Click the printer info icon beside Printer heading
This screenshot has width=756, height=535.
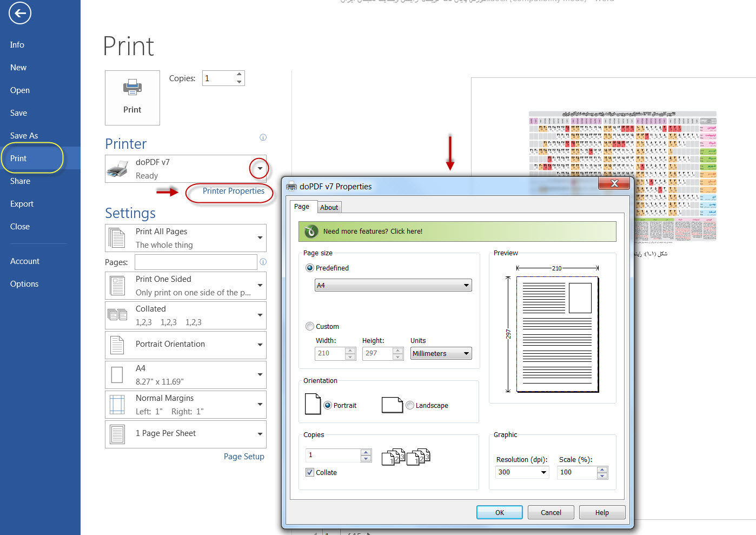[x=263, y=137]
